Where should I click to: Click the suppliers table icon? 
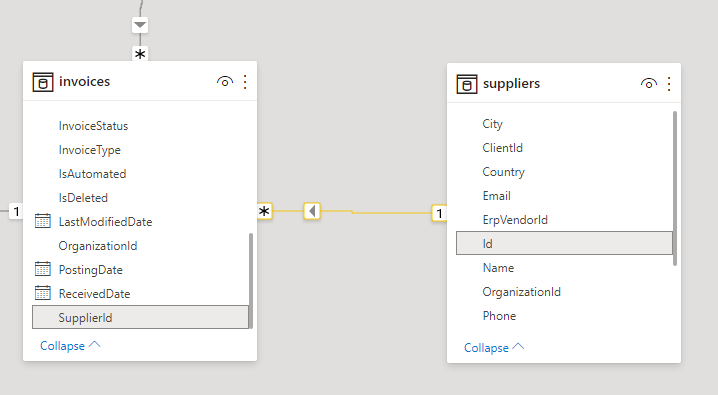point(467,84)
